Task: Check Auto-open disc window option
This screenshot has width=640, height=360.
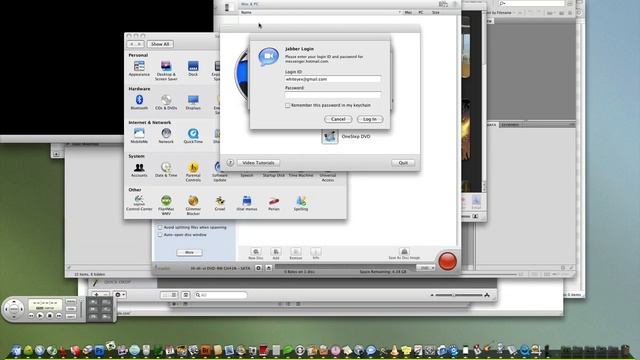Action: pos(160,235)
